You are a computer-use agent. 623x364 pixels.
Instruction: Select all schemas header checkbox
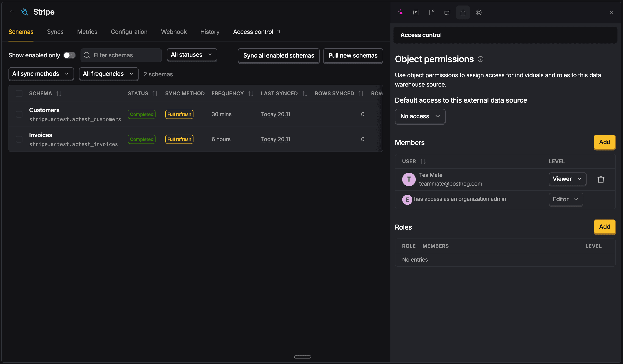click(19, 93)
